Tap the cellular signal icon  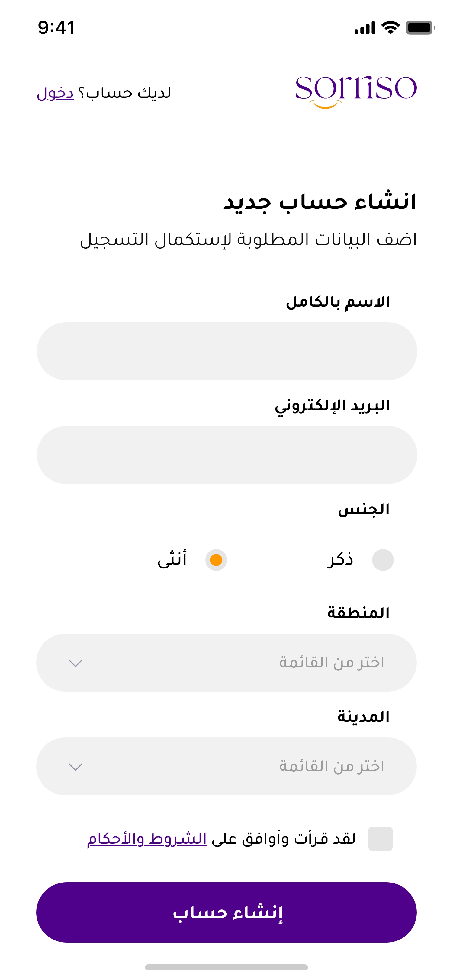coord(365,28)
